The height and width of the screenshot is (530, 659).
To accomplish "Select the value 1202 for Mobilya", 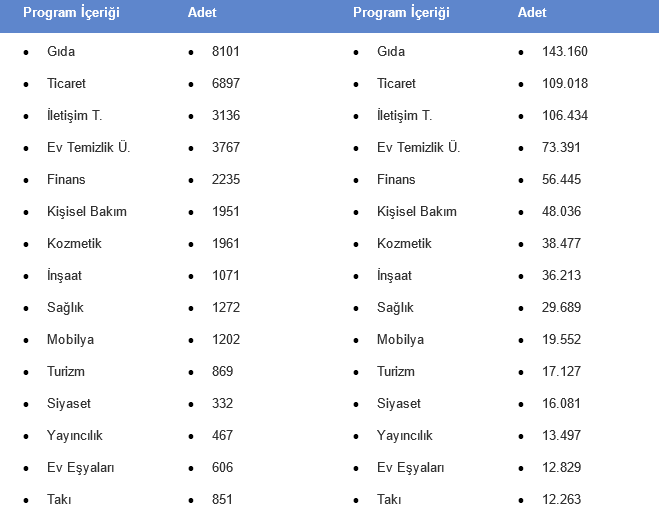I will coord(226,339).
